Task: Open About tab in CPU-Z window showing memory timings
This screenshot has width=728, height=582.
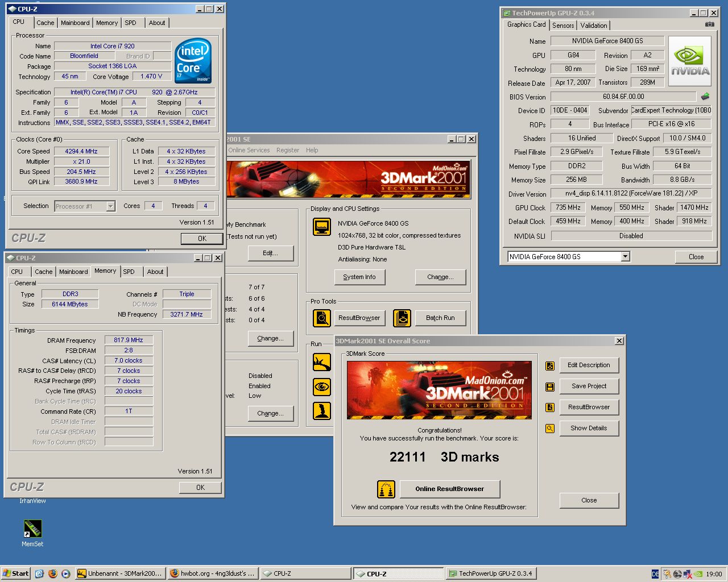Action: (155, 272)
